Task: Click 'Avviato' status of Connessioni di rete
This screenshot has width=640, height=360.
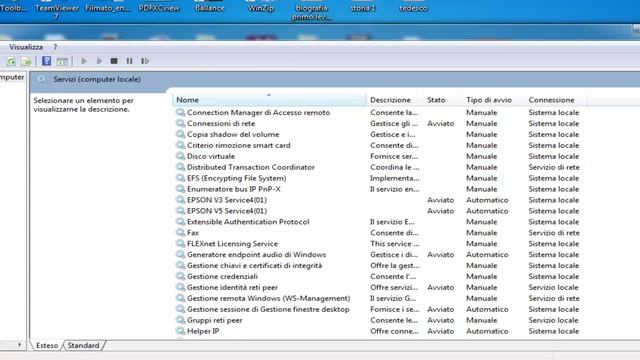Action: (440, 123)
